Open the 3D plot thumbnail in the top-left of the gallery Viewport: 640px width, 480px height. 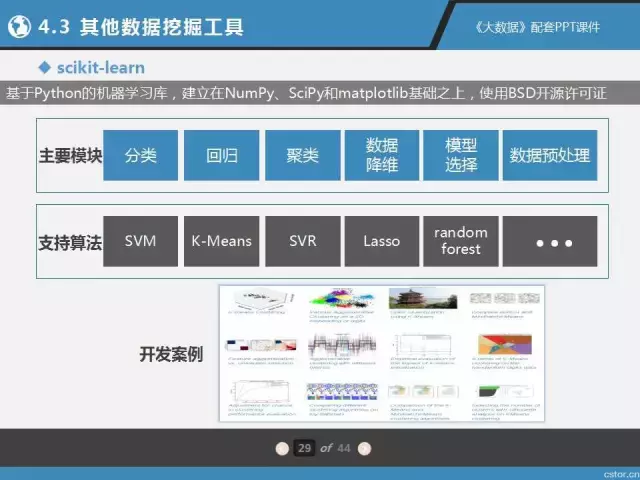pos(261,299)
